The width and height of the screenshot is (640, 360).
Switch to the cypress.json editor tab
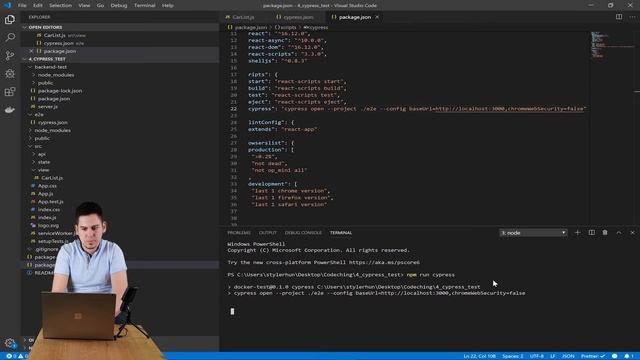(298, 17)
